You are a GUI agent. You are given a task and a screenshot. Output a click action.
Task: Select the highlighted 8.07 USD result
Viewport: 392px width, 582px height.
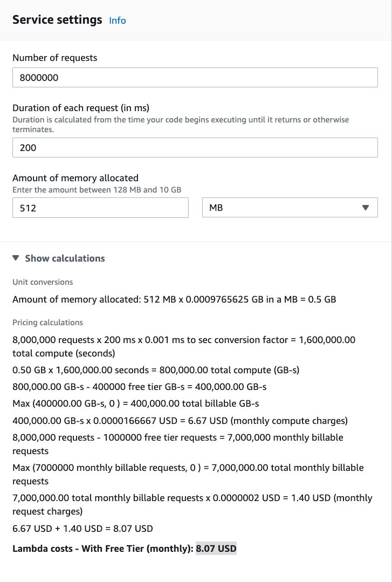217,548
